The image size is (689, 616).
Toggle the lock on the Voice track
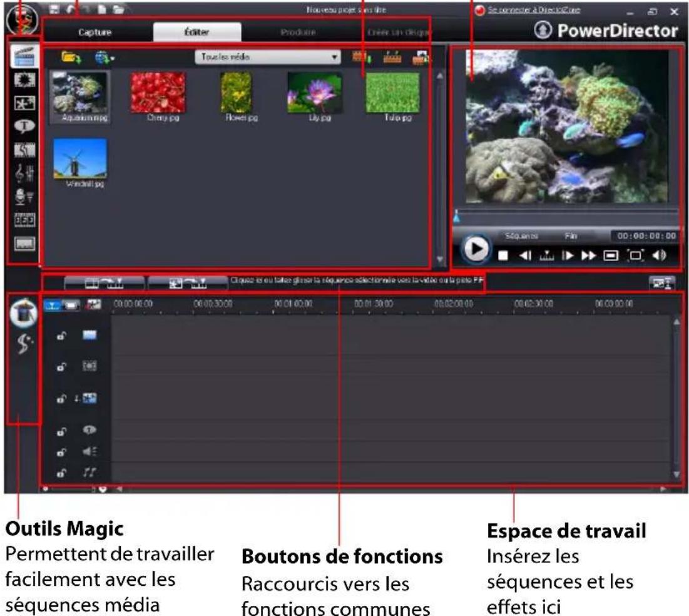tap(61, 452)
